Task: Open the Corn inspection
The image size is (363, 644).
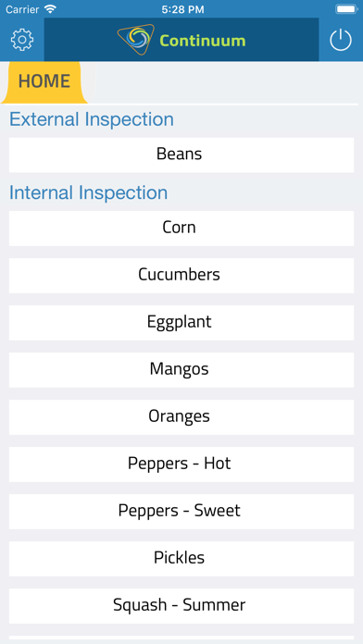Action: pyautogui.click(x=181, y=229)
